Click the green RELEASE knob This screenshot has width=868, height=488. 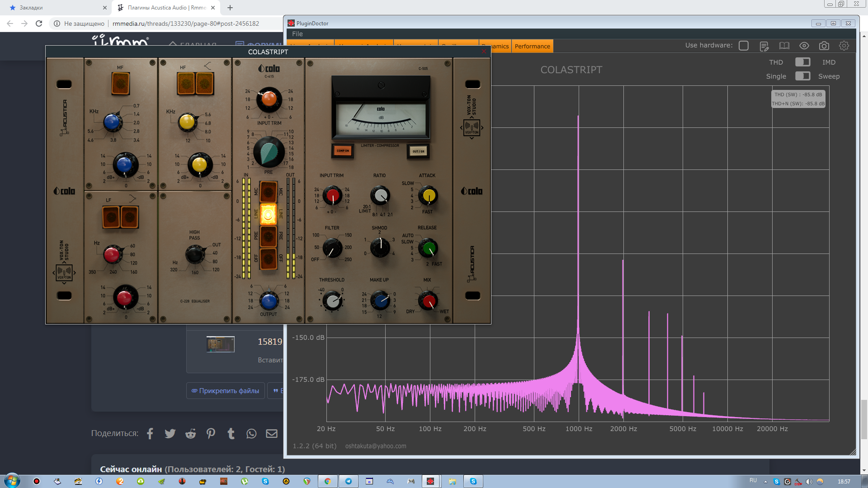pyautogui.click(x=428, y=248)
